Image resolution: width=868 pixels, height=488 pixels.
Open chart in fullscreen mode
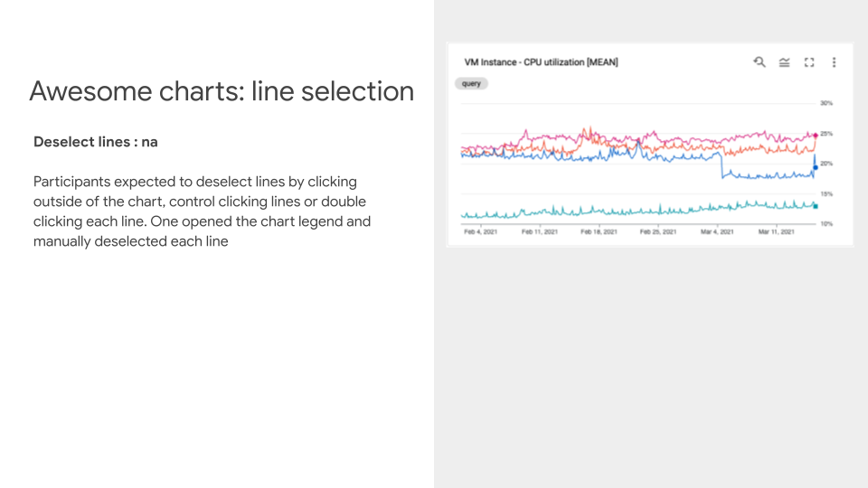tap(809, 61)
